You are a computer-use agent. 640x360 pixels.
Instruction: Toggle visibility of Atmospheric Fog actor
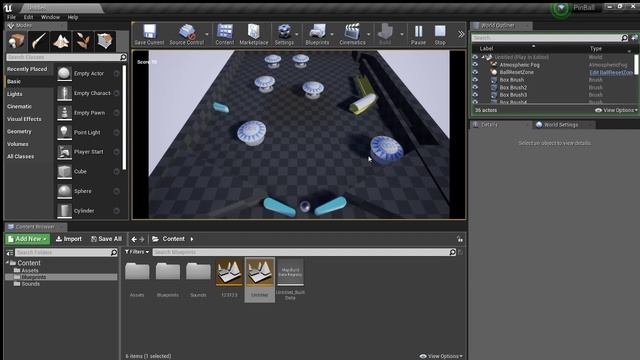coord(475,64)
